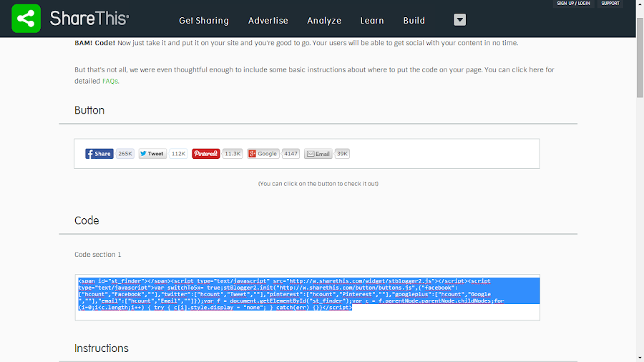Image resolution: width=644 pixels, height=362 pixels.
Task: Click the 39K Email count bubble
Action: (x=342, y=154)
